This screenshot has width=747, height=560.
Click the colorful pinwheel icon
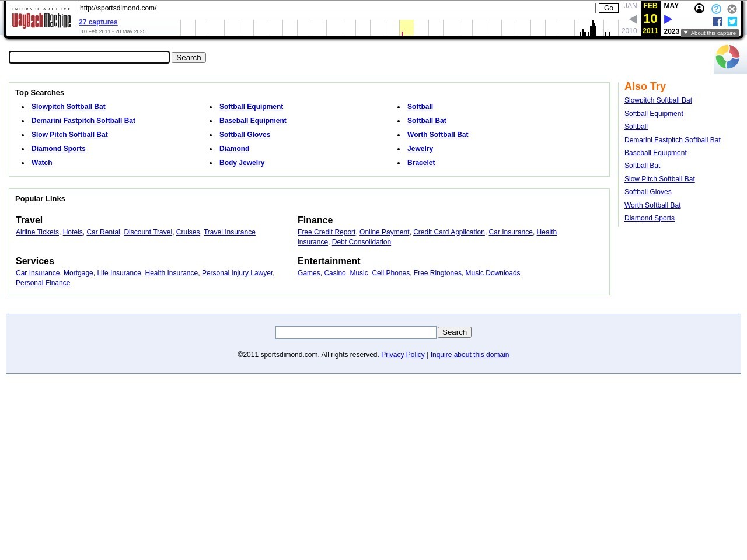coord(728,57)
